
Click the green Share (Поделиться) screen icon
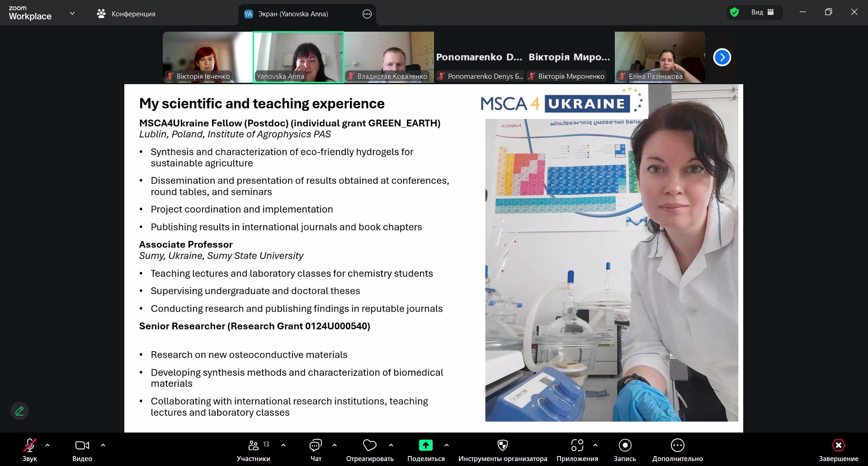pos(425,446)
